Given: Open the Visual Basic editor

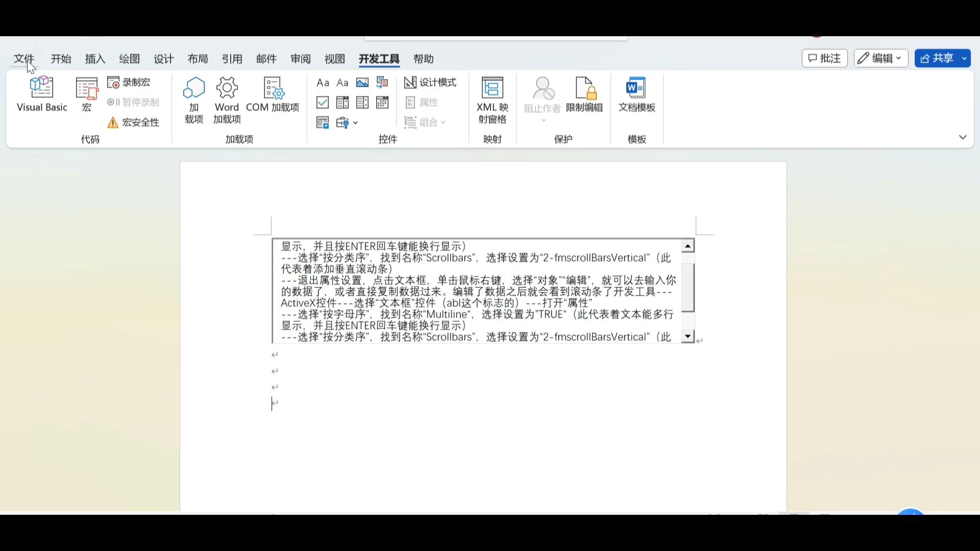Looking at the screenshot, I should point(42,95).
